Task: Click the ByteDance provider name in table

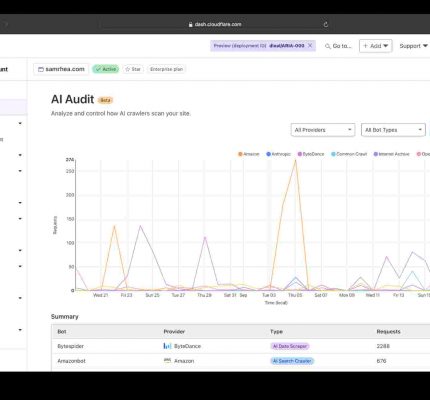Action: coord(187,346)
